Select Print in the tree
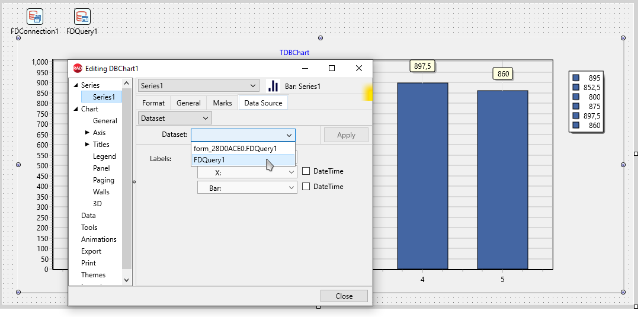Image resolution: width=644 pixels, height=317 pixels. coord(88,263)
